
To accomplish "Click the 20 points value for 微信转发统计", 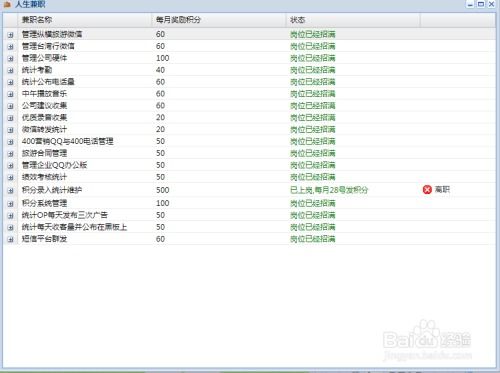I will click(x=160, y=129).
